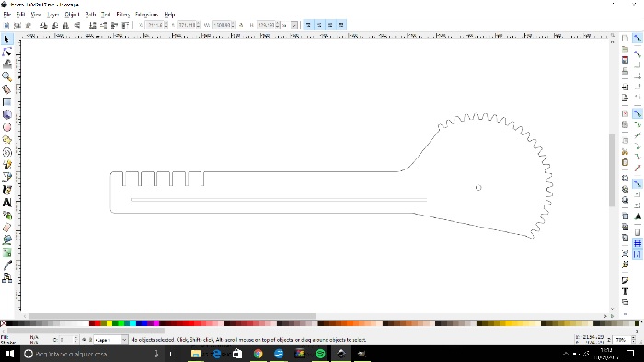Click the Rotate 90° counter-clockwise icon
Viewport: 644px width, 362px height.
43,25
